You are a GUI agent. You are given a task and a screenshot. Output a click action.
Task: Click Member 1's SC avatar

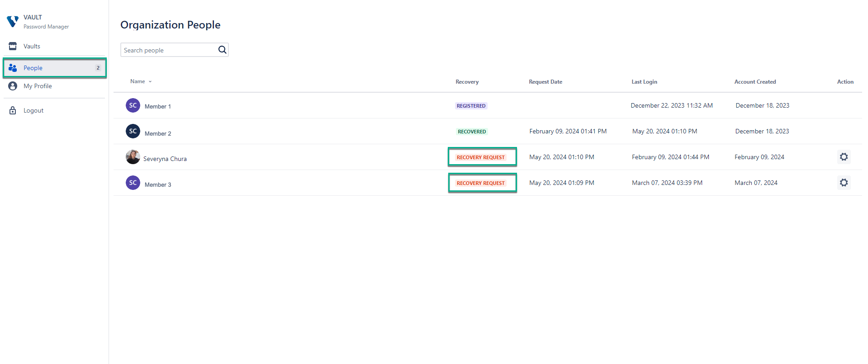tap(133, 105)
